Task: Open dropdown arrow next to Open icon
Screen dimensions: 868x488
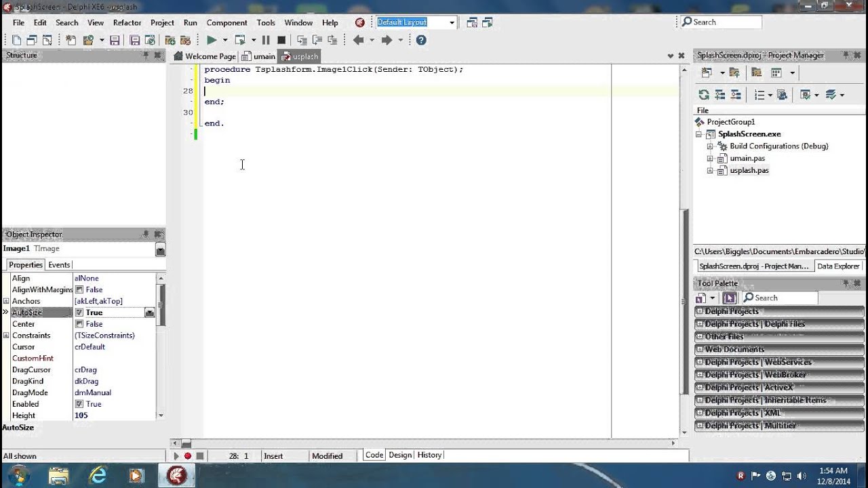Action: pos(102,40)
